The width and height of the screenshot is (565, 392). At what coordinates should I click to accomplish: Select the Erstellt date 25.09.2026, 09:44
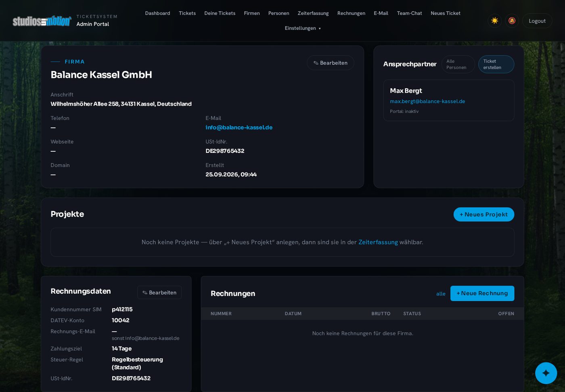[231, 175]
